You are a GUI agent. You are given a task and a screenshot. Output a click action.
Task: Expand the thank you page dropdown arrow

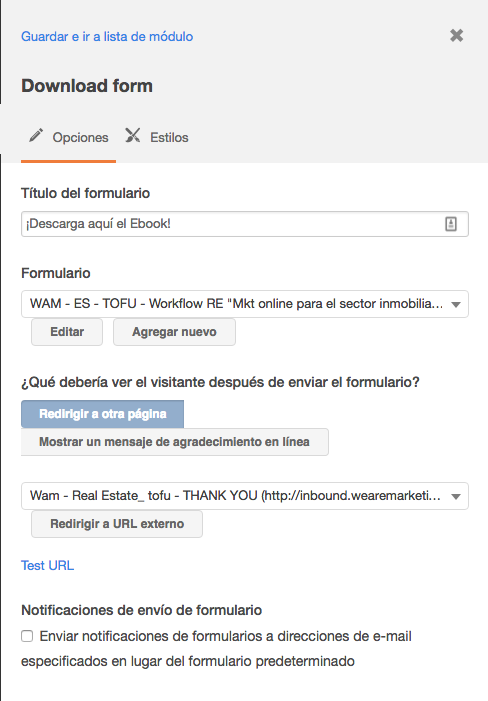click(x=456, y=496)
